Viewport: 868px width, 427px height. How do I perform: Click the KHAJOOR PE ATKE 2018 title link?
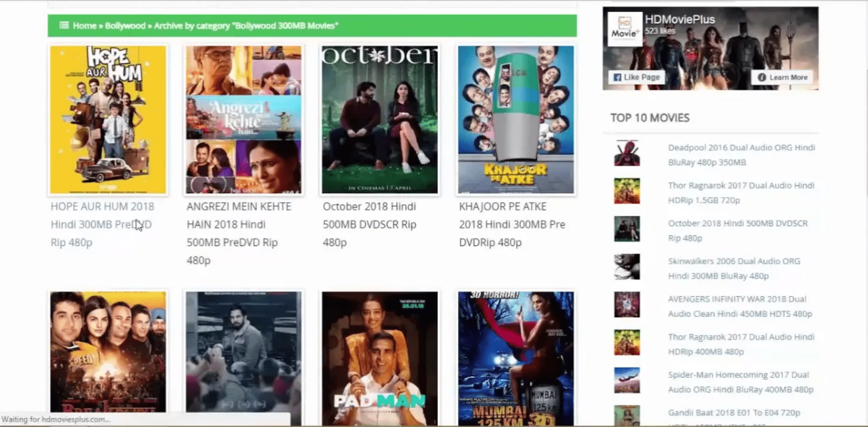[512, 224]
